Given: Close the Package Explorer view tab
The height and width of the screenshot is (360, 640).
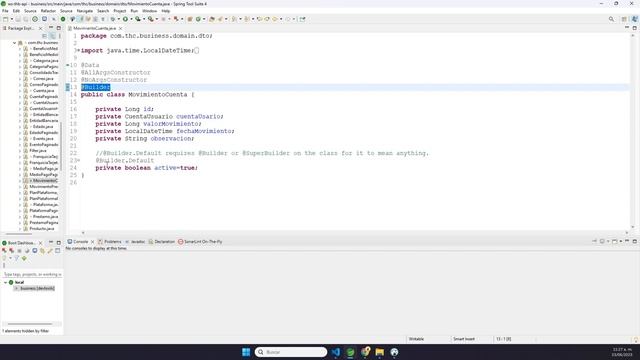Looking at the screenshot, I should click(40, 28).
